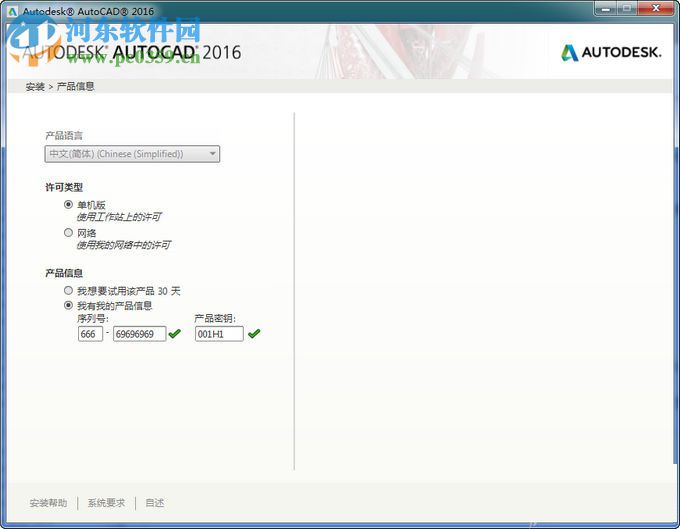Click the 安装 breadcrumb text
Viewport: 680px width, 529px height.
point(35,86)
